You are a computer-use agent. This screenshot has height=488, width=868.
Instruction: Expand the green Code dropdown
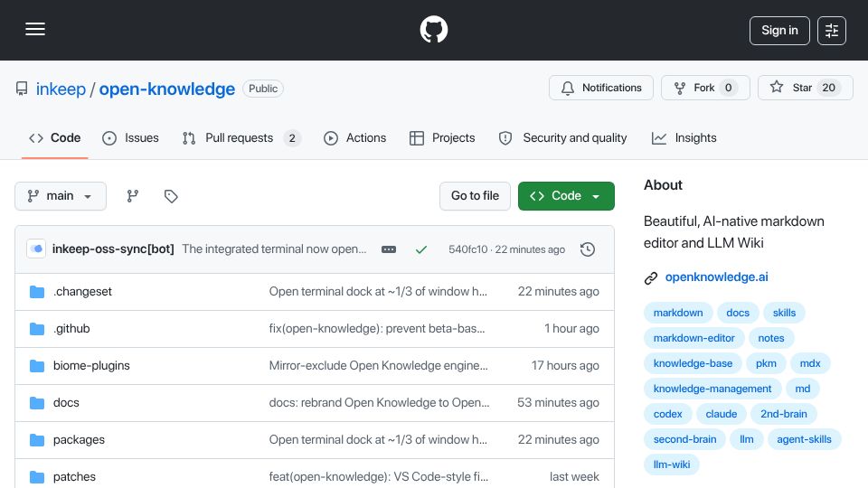coord(566,196)
